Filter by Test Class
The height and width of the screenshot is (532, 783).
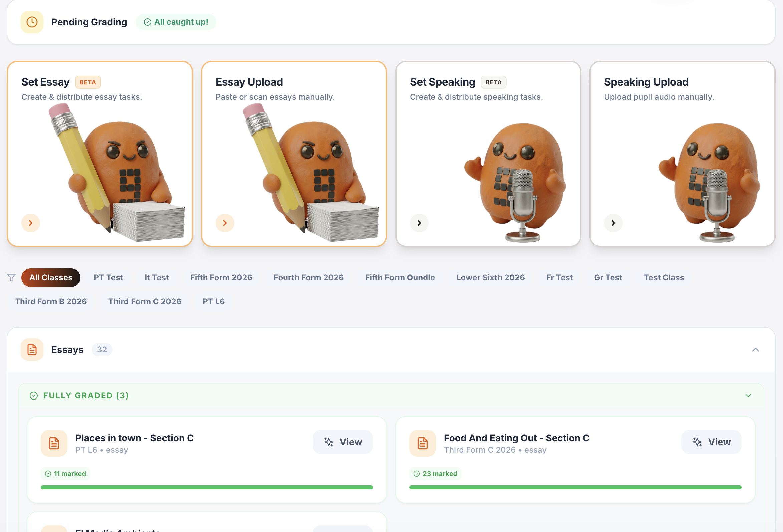[x=664, y=278]
